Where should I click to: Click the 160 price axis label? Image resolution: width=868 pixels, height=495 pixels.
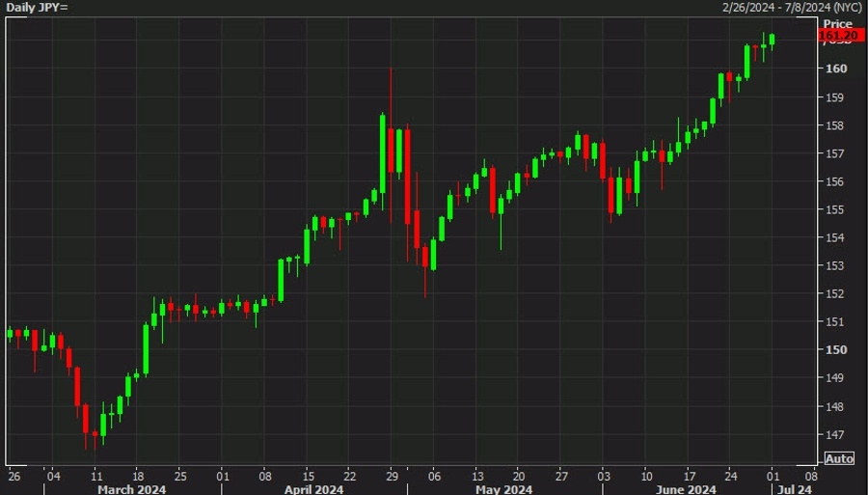(836, 69)
